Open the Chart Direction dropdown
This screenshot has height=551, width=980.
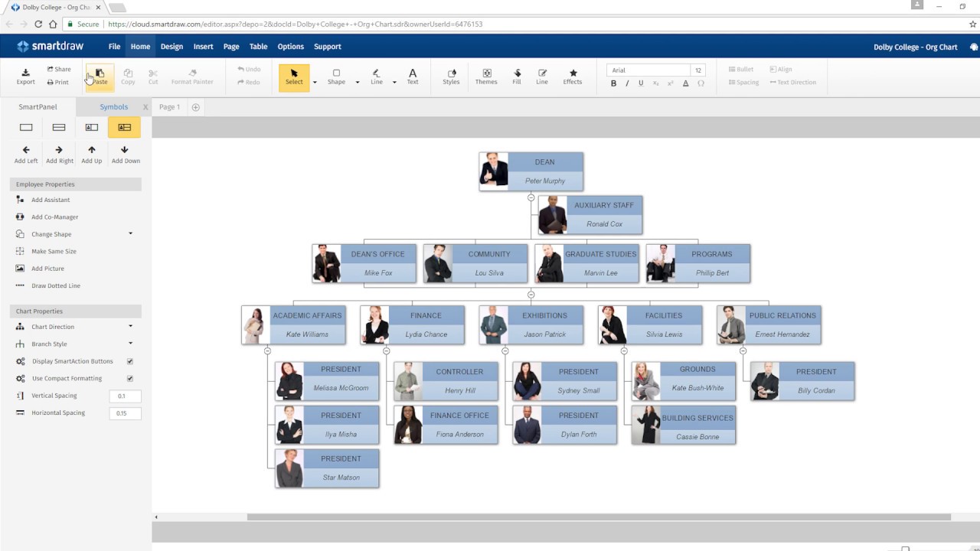(129, 327)
